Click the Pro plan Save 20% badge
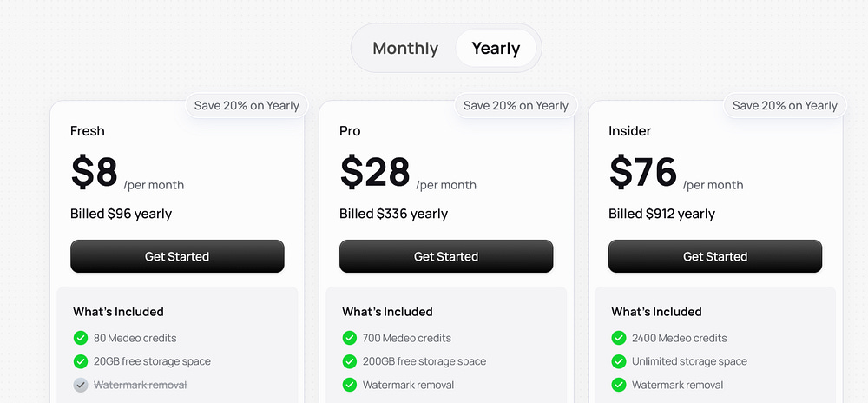This screenshot has height=403, width=868. (x=516, y=106)
